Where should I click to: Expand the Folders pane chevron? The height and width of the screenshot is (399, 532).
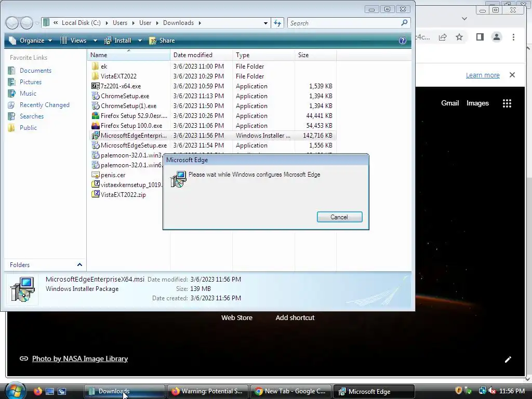click(x=79, y=264)
